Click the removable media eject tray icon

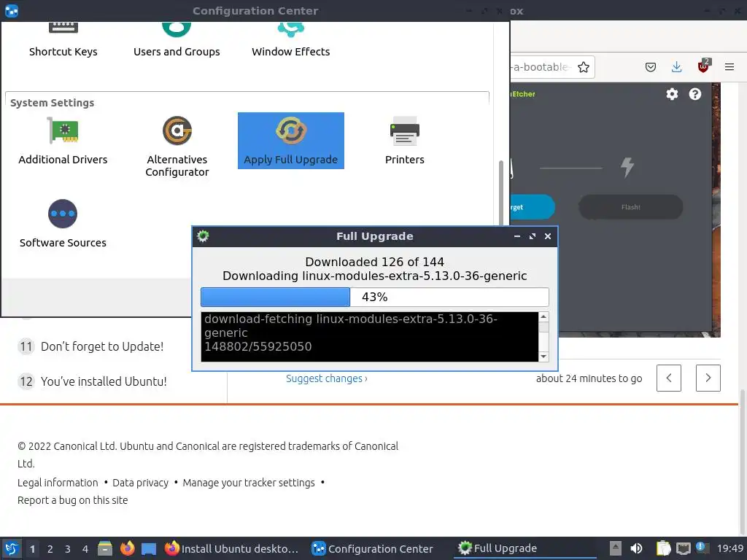pos(616,548)
